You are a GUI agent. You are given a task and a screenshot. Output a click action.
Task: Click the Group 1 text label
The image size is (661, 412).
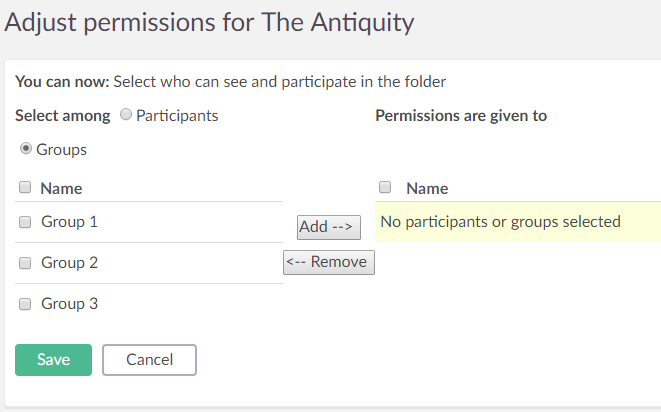click(x=69, y=222)
